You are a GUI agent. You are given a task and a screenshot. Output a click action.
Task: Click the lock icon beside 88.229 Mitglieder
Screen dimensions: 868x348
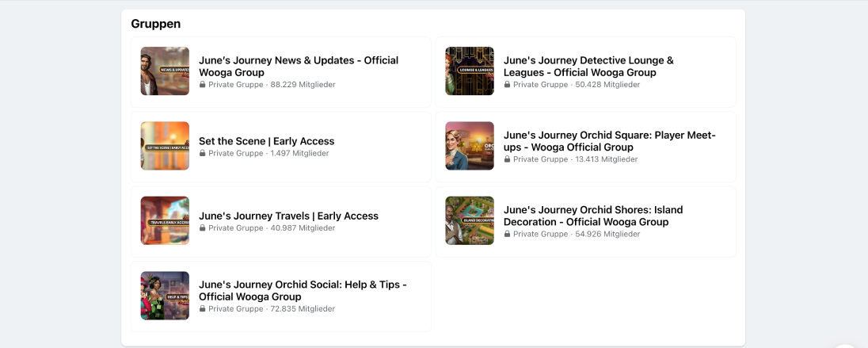pos(202,85)
